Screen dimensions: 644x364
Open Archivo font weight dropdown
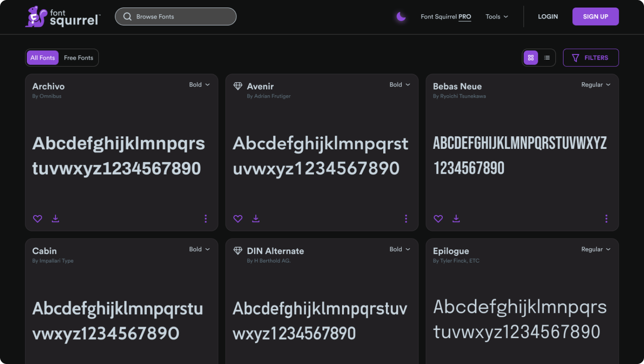point(200,85)
